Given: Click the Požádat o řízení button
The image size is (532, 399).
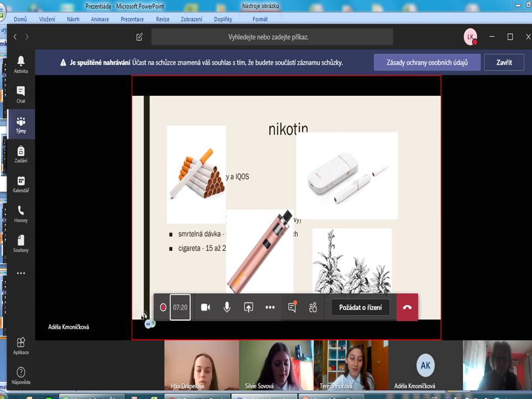Looking at the screenshot, I should pyautogui.click(x=360, y=308).
